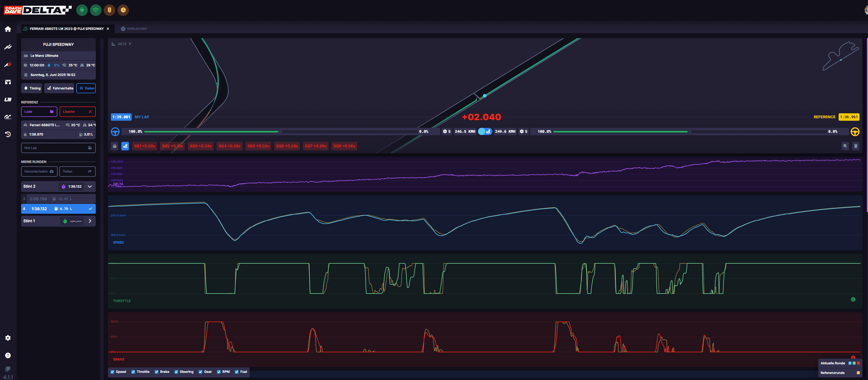The width and height of the screenshot is (868, 380).
Task: Click the 1:36.961 reference lap time badge
Action: (849, 117)
